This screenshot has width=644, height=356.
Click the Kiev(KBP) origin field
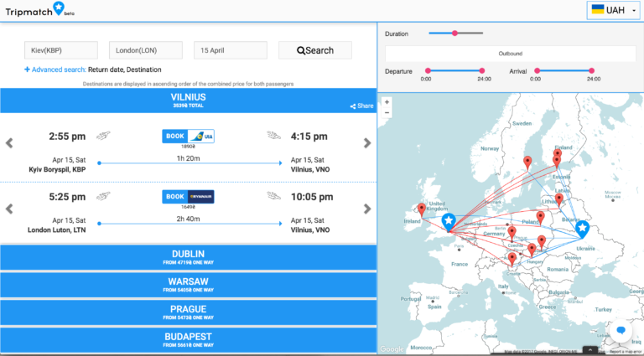pyautogui.click(x=61, y=50)
